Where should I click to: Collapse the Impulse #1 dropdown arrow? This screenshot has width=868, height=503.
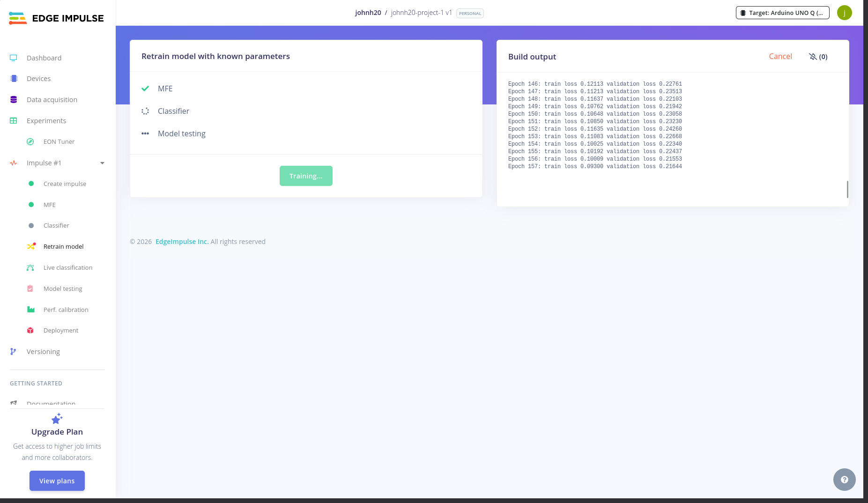point(102,163)
